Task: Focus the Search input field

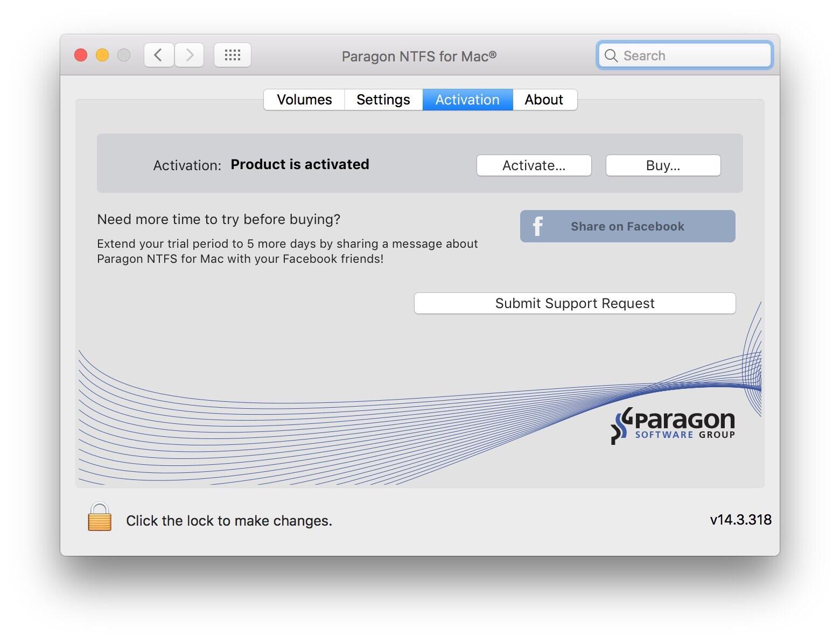Action: coord(685,55)
